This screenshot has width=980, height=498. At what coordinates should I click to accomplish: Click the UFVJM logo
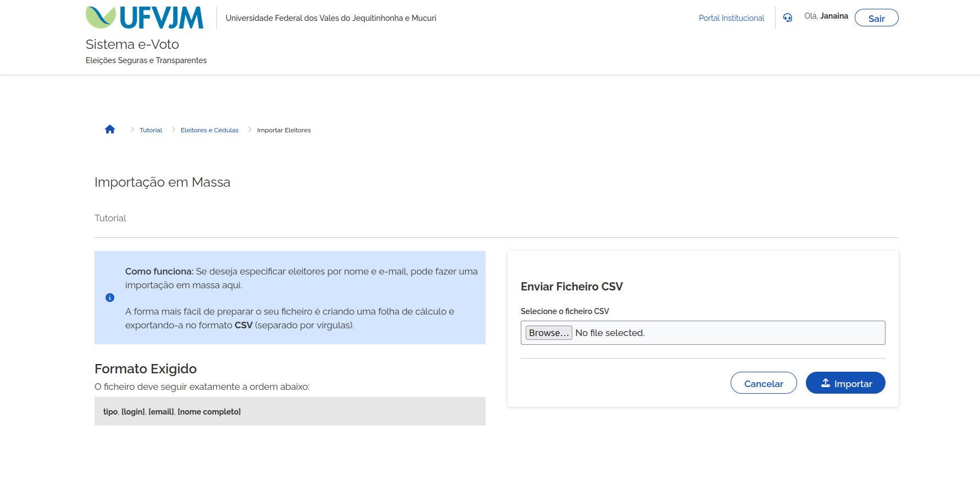tap(144, 18)
